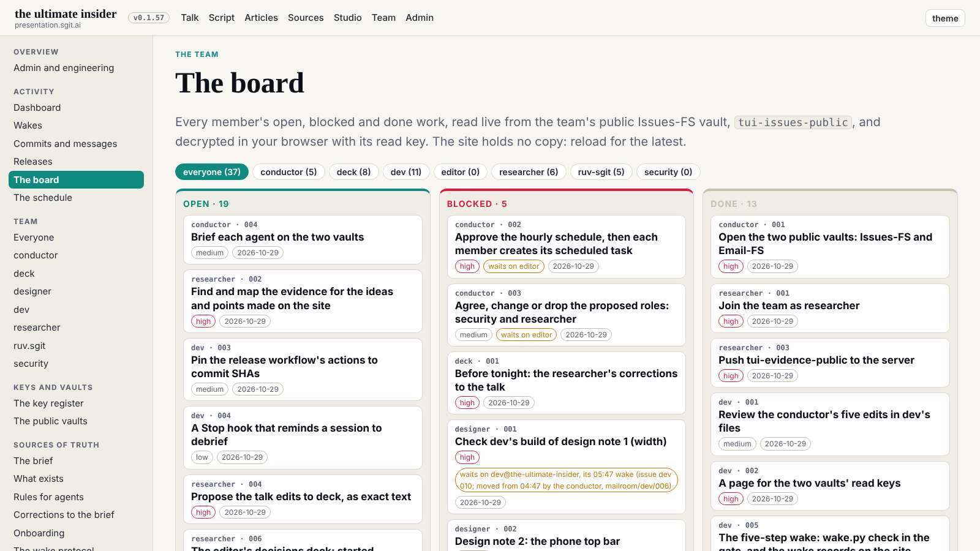Filter the board by editor (0)
The height and width of the screenshot is (551, 980).
[x=461, y=172]
